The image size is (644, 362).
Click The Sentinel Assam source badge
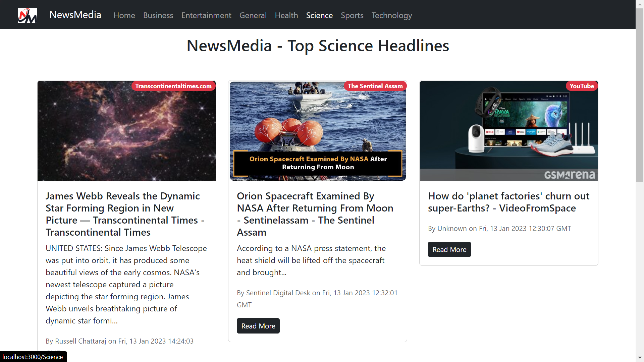(x=375, y=86)
